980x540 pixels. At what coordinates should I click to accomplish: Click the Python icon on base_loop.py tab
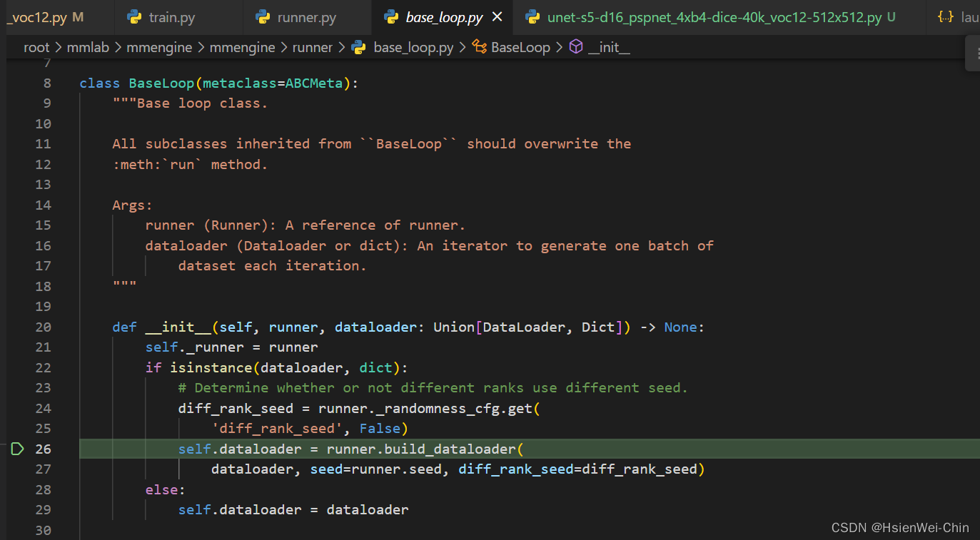[x=391, y=17]
